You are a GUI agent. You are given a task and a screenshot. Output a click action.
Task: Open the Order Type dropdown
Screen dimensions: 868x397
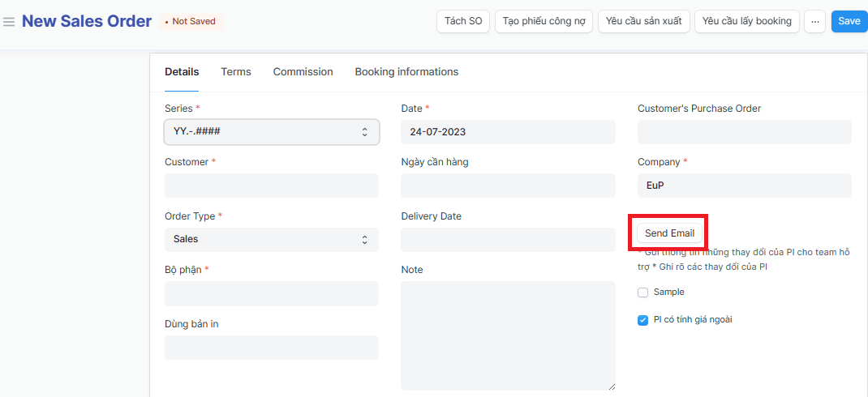tap(272, 240)
